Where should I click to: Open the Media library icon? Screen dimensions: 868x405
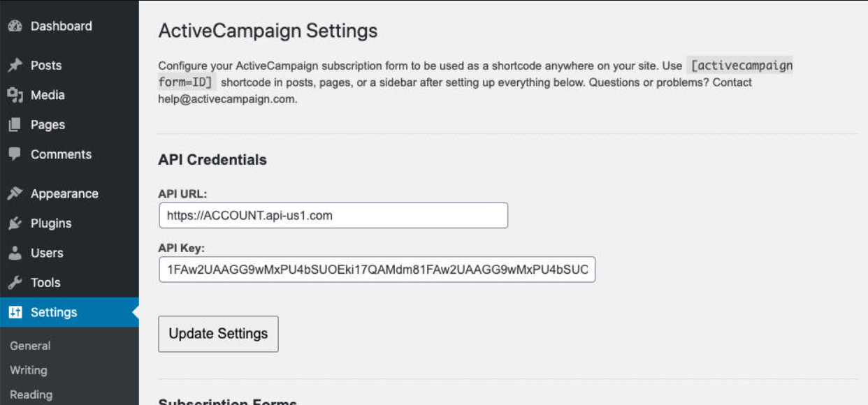point(15,95)
